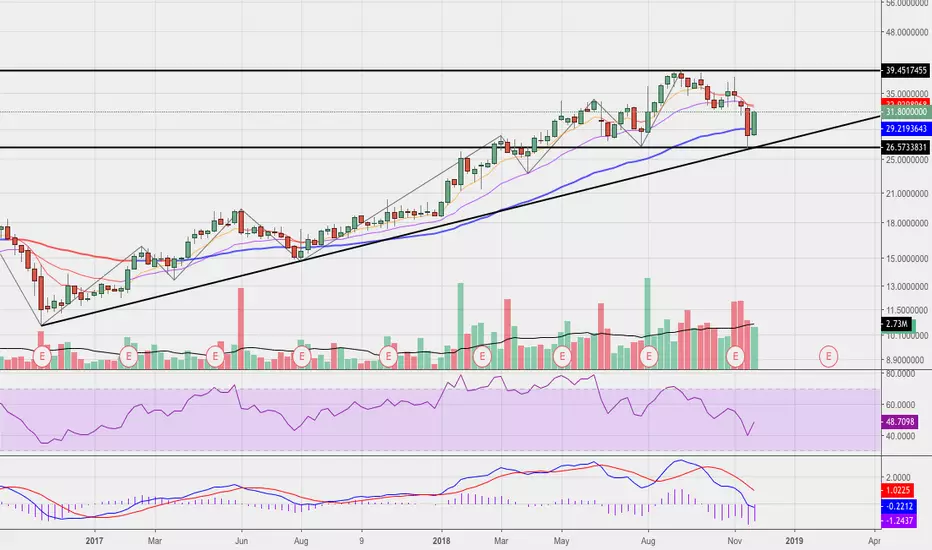Click the 2017 label on the time axis

94,540
